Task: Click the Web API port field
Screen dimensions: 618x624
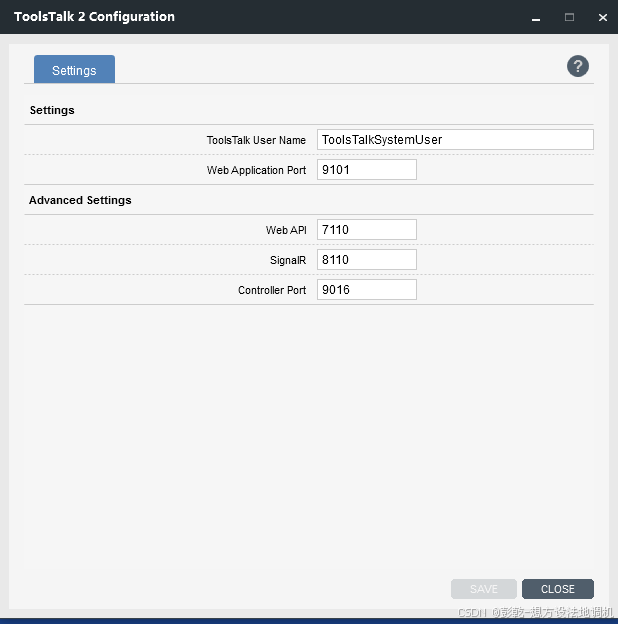Action: coord(367,230)
